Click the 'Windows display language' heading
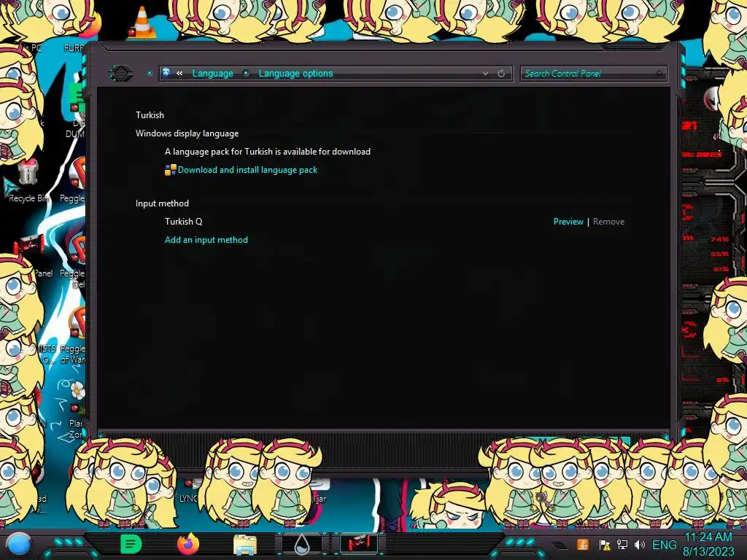 click(187, 133)
